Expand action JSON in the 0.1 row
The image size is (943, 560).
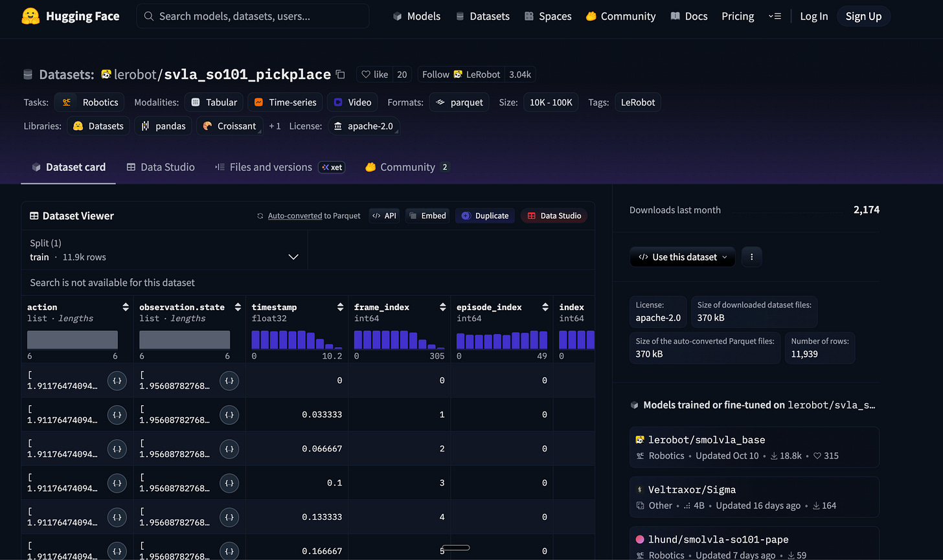(117, 482)
